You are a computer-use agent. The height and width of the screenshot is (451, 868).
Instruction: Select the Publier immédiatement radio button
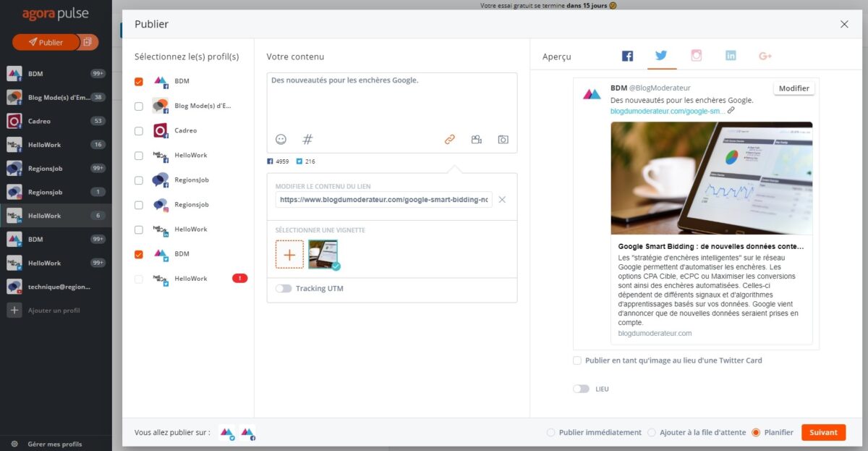550,432
